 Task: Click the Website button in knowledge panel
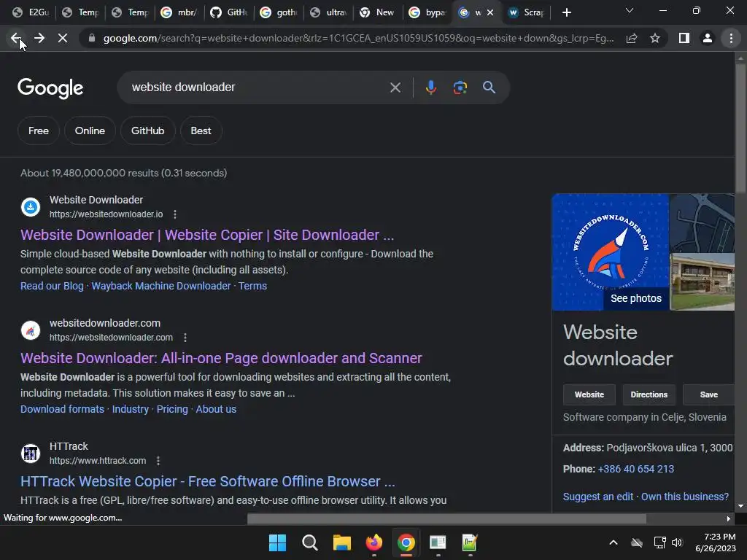(589, 394)
